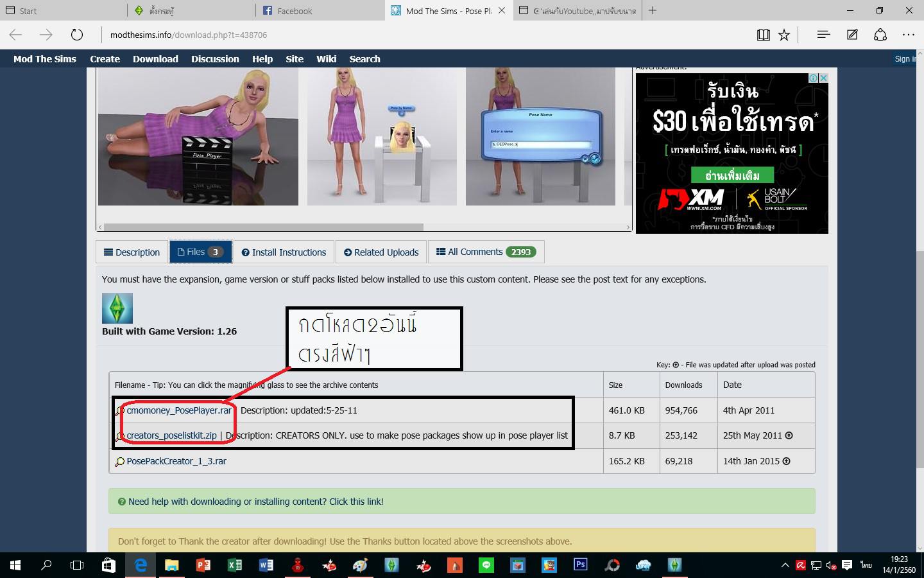
Task: Switch to the YouTube tab
Action: [x=577, y=10]
